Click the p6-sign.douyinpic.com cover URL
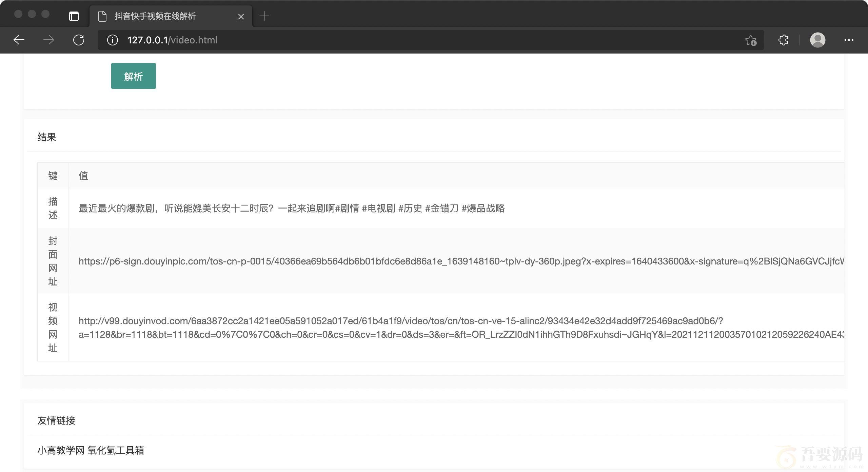This screenshot has width=868, height=472. tap(461, 261)
